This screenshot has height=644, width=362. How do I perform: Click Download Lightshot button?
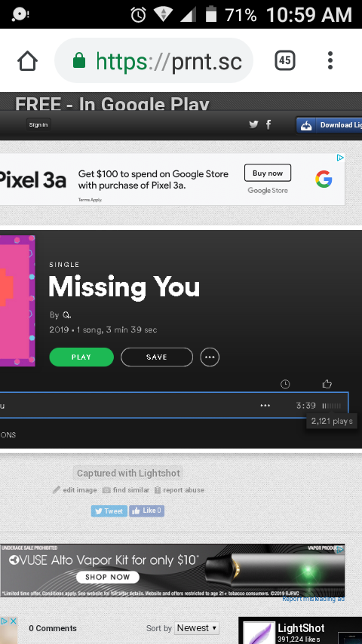(x=329, y=125)
